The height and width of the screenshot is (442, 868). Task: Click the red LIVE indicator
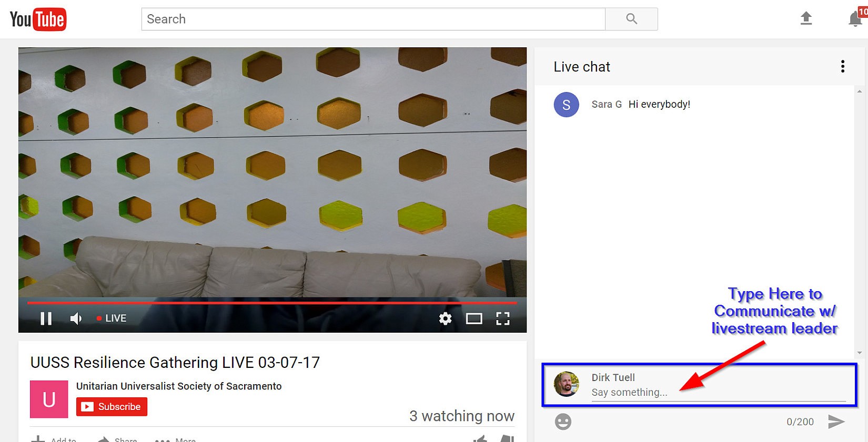click(112, 318)
